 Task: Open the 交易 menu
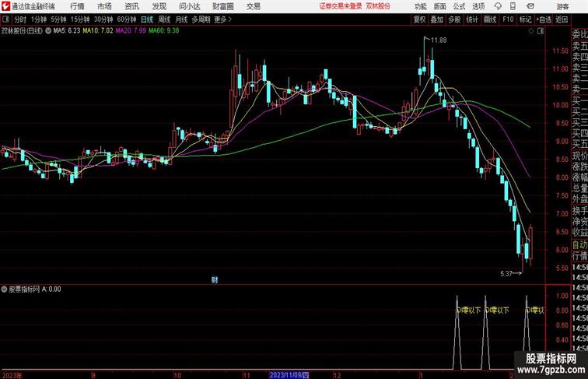point(253,6)
